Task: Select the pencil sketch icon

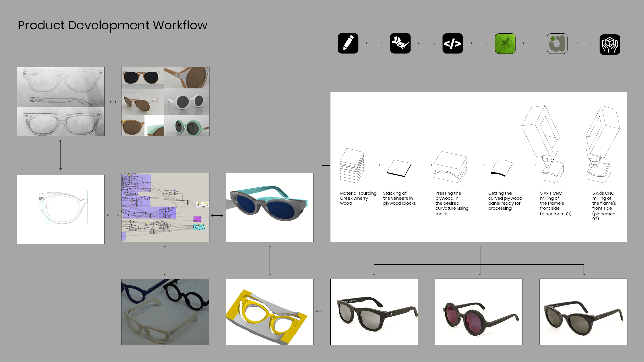Action: tap(348, 43)
